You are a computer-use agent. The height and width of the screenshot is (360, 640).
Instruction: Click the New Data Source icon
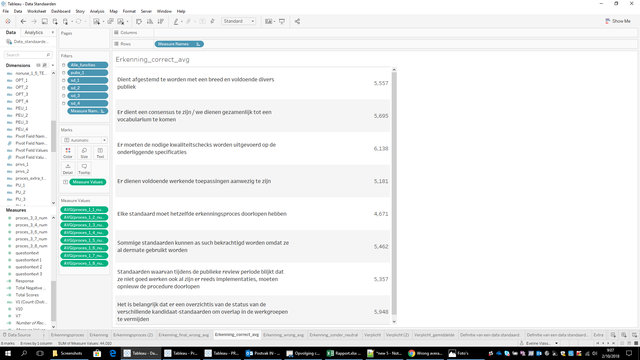[55, 21]
